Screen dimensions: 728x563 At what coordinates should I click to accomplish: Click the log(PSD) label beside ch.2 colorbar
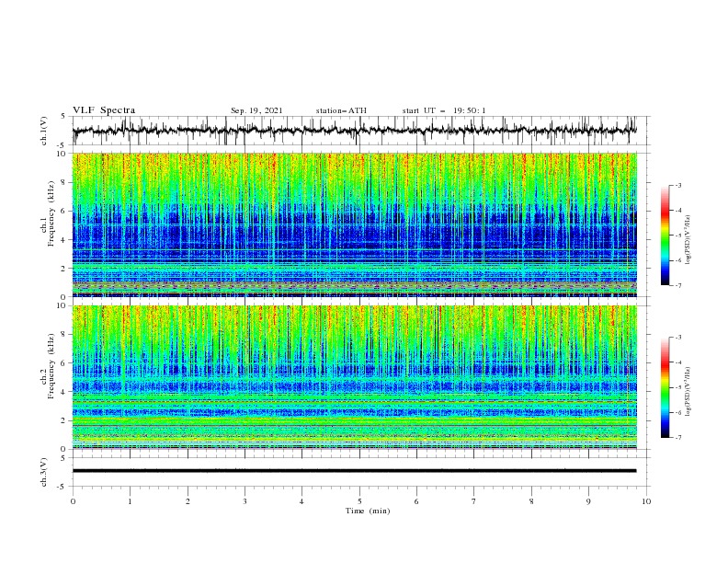tap(688, 392)
